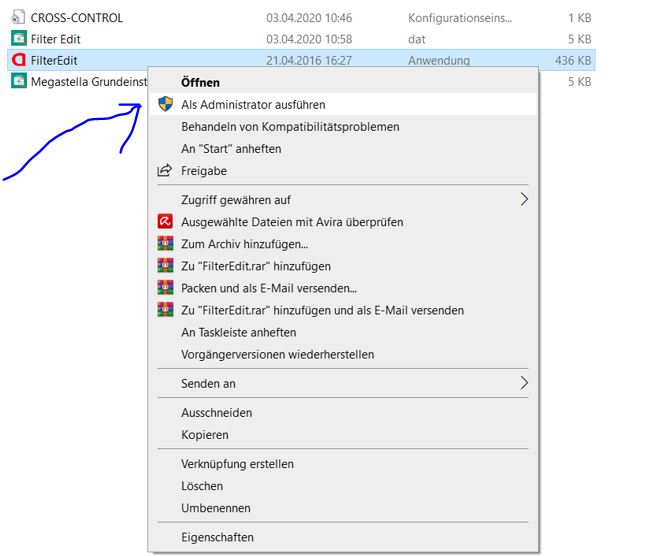Screen dimensions: 659x556
Task: Click type text Konfigurationseins...
Action: (x=460, y=18)
